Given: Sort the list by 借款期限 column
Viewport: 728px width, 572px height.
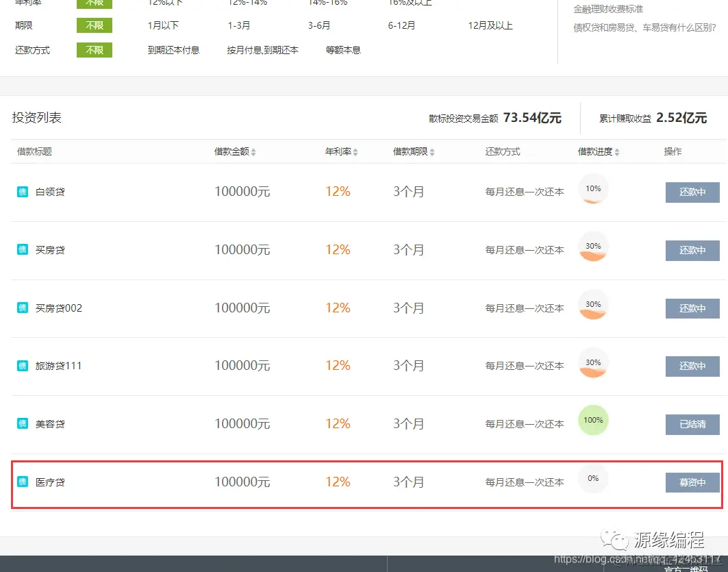Looking at the screenshot, I should pos(414,152).
